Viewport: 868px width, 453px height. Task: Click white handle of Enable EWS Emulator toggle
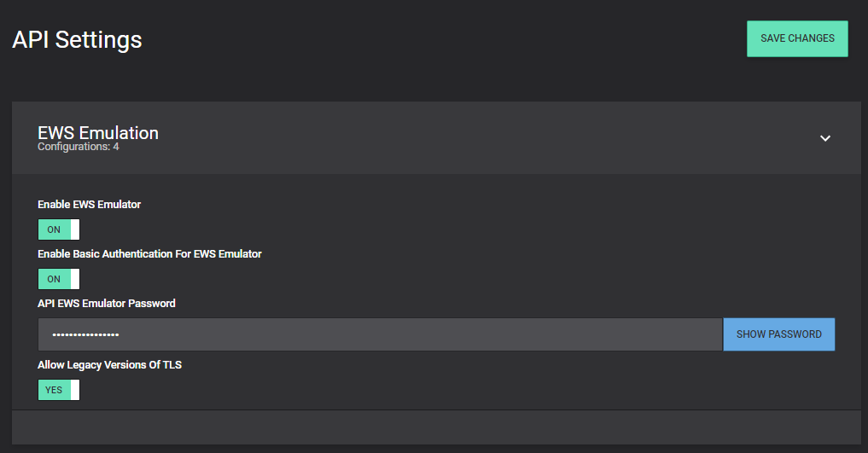[74, 229]
